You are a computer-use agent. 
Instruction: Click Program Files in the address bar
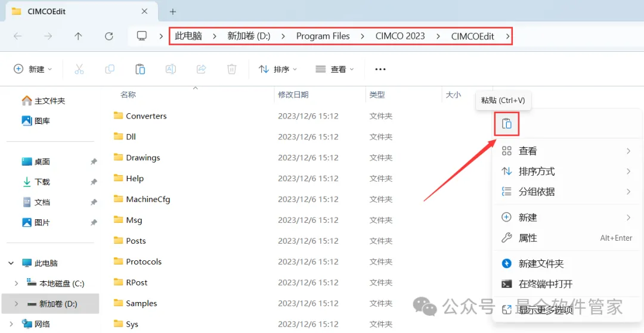pos(323,36)
